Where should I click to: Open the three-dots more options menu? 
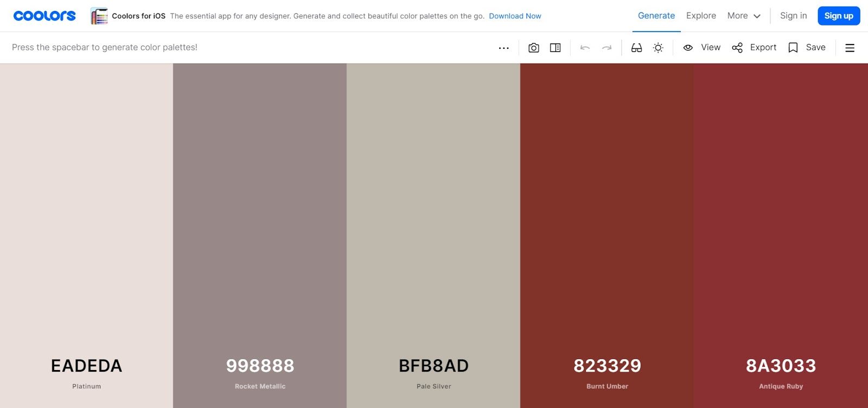point(503,48)
